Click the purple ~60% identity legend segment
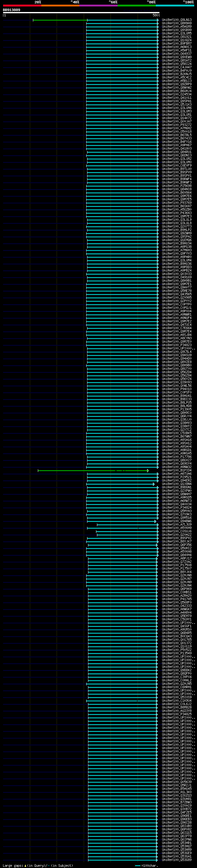This screenshot has width=197, height=868. (x=98, y=6)
